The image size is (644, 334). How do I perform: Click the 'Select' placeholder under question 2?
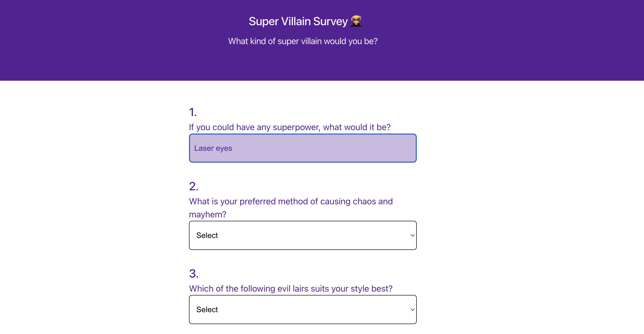pos(207,235)
